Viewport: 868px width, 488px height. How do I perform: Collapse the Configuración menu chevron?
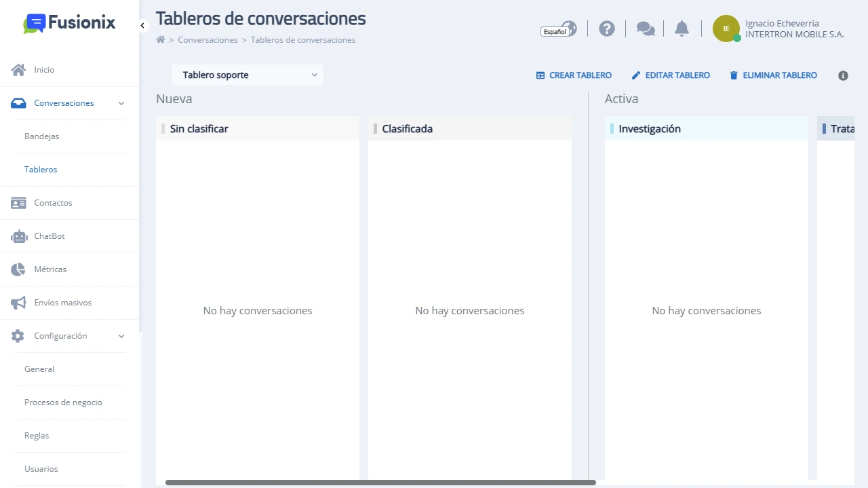(121, 336)
